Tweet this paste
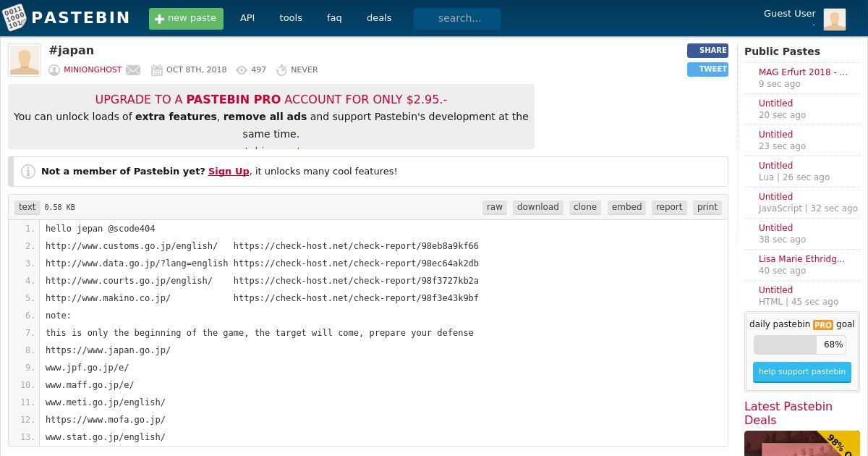This screenshot has width=868, height=456. coord(707,69)
